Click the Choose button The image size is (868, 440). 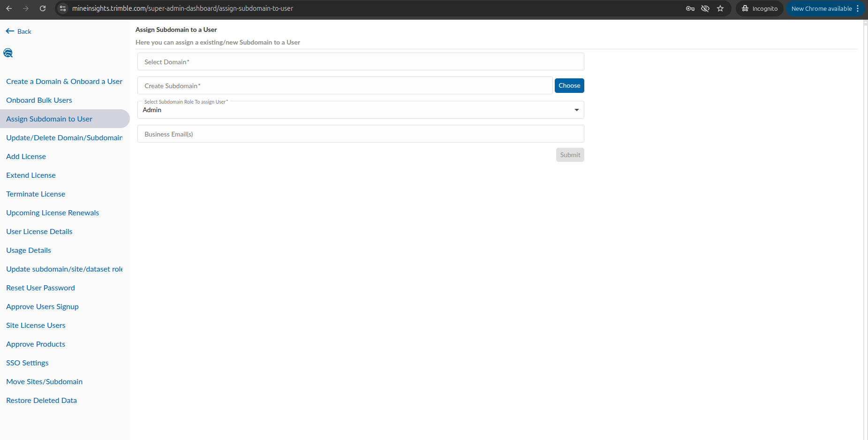569,86
